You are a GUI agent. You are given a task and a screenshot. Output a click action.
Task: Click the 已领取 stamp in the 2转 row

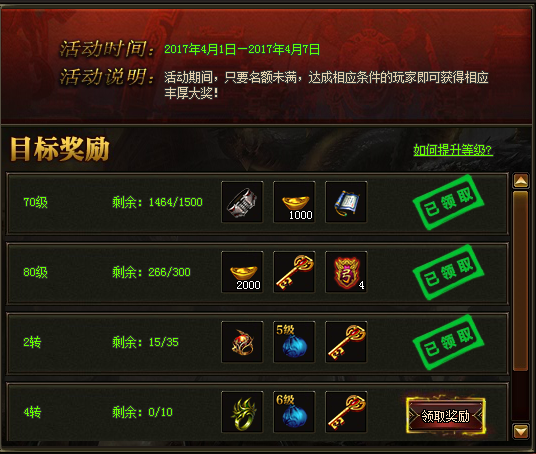click(x=448, y=342)
